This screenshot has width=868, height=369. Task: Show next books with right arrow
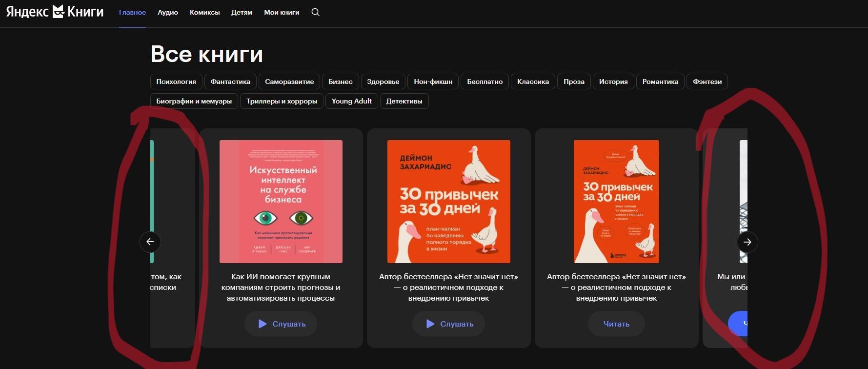coord(747,242)
